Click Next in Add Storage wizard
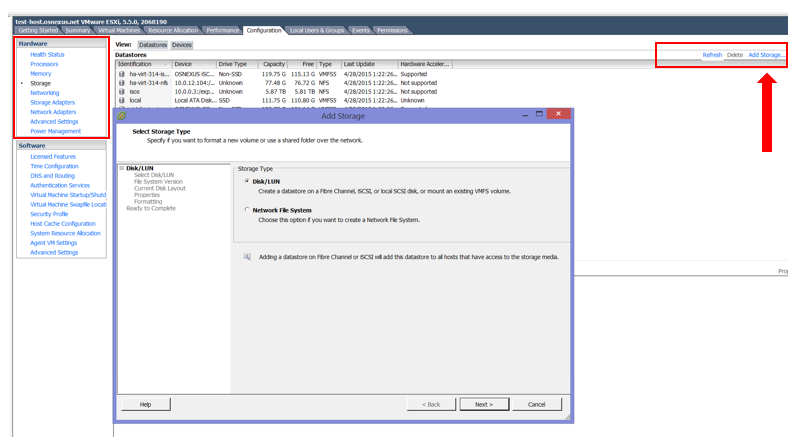800x448 pixels. coord(484,404)
